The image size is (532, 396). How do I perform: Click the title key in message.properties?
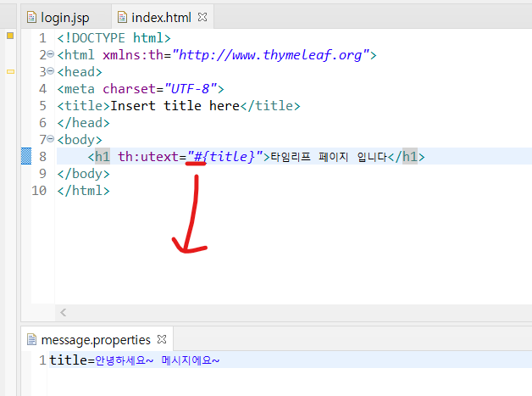point(68,360)
